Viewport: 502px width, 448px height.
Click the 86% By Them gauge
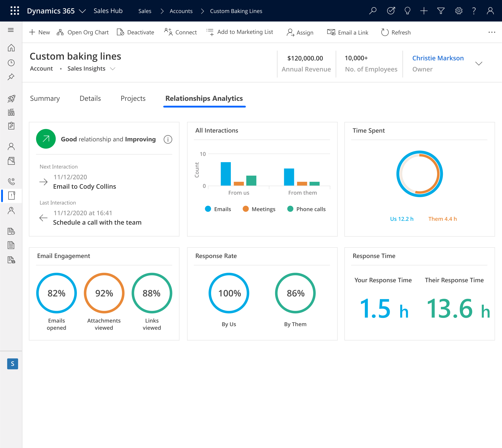coord(295,293)
